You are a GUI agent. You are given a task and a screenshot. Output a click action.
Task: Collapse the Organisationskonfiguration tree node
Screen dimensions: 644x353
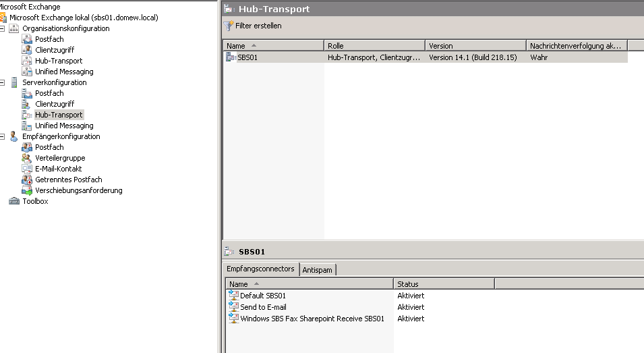coord(2,28)
